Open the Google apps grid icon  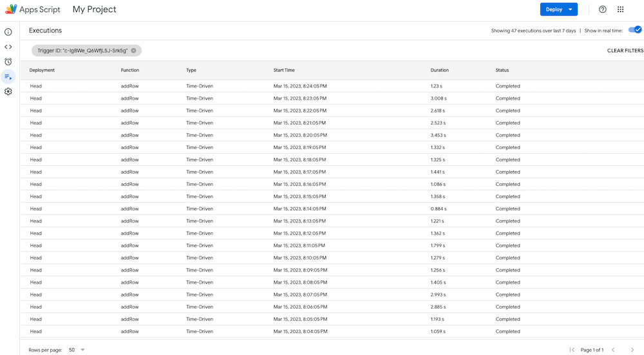621,10
